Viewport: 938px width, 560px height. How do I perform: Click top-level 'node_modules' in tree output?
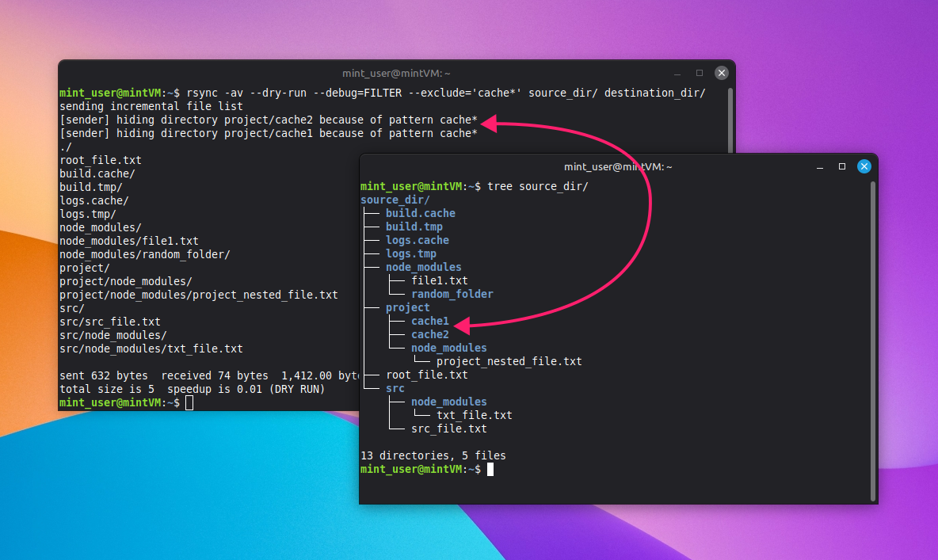pos(424,267)
